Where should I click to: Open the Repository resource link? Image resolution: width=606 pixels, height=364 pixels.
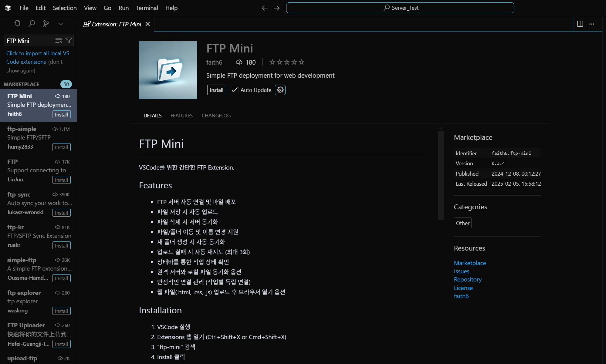pos(468,279)
